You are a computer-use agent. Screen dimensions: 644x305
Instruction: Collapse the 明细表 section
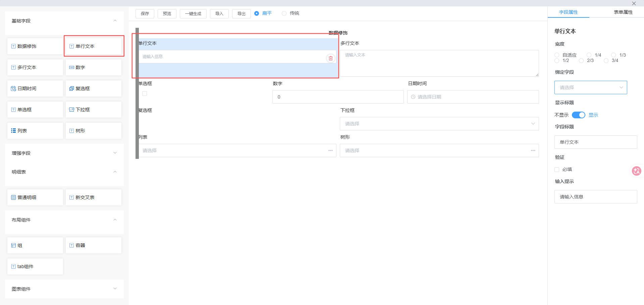point(115,172)
